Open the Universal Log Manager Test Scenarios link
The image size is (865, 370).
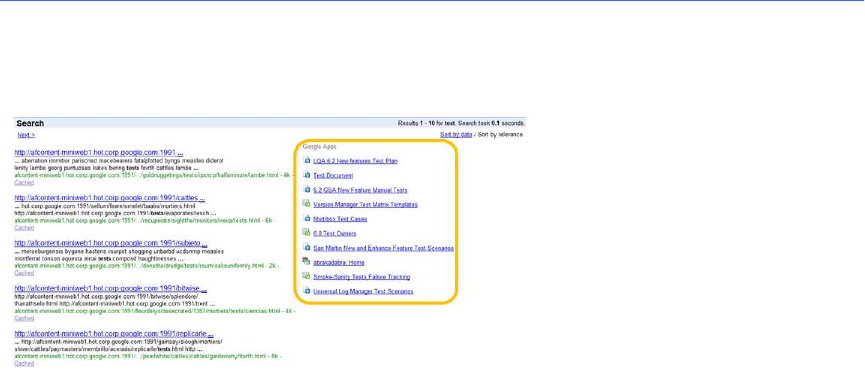(363, 291)
